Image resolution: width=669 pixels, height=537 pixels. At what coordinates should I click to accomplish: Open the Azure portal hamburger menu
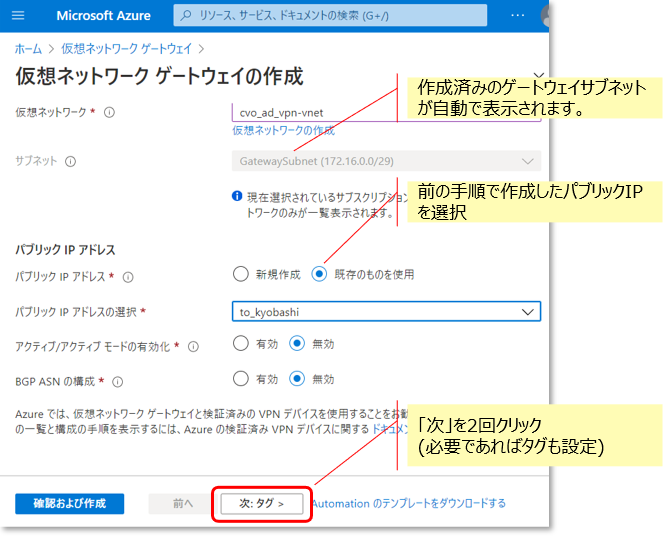[18, 16]
